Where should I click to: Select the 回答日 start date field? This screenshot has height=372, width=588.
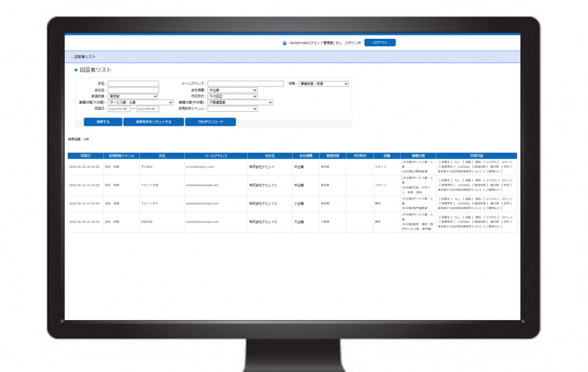pos(119,109)
